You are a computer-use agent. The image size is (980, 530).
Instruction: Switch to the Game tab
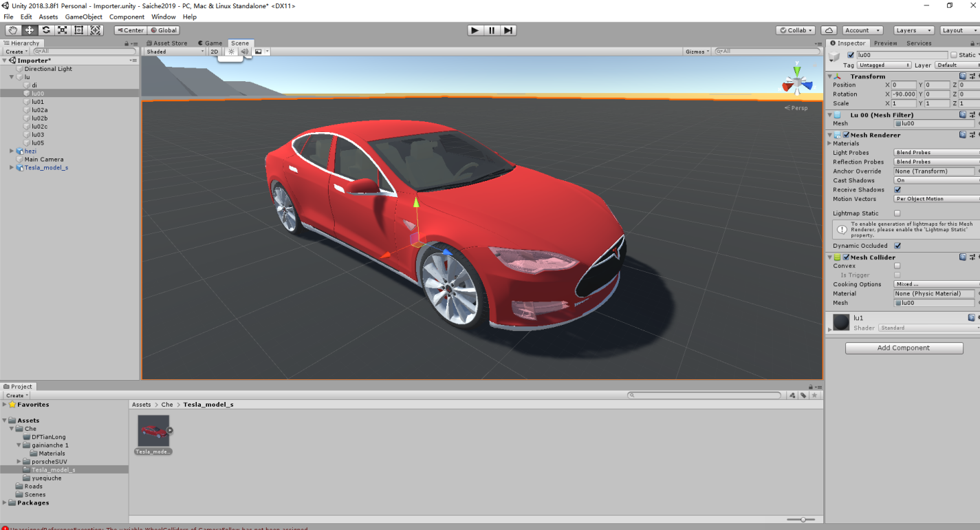point(213,43)
